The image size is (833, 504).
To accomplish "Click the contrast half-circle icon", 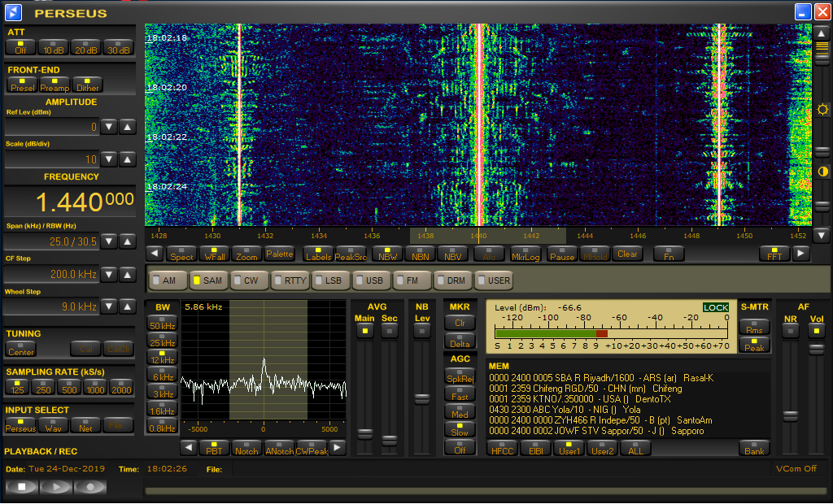I will (x=822, y=172).
